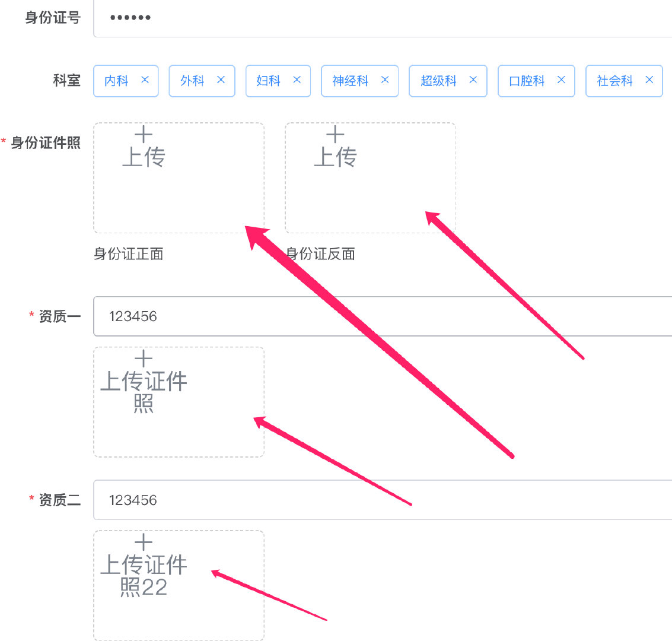Upload the 身份证反面 ID photo
Image resolution: width=672 pixels, height=641 pixels.
[x=370, y=177]
